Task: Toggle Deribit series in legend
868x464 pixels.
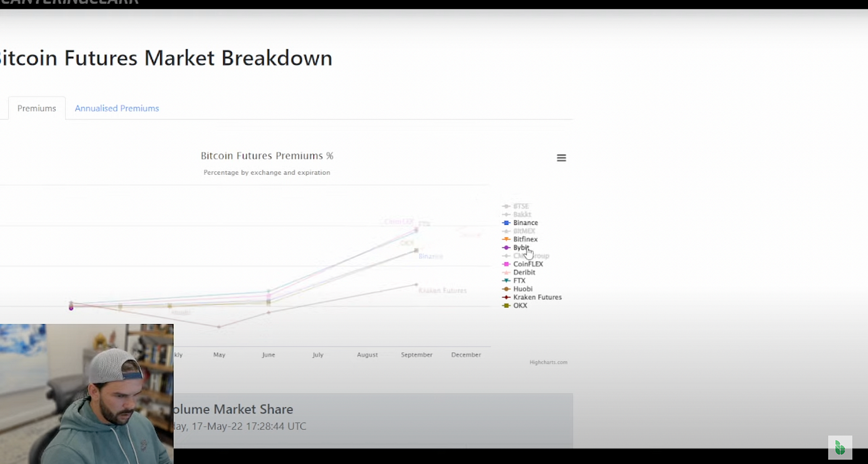Action: coord(519,272)
